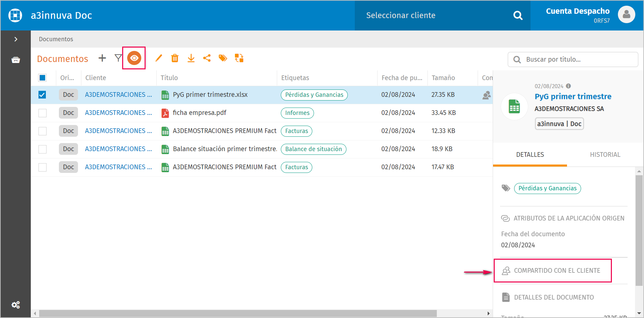Image resolution: width=644 pixels, height=318 pixels.
Task: Open the document tray sidebar icon
Action: pyautogui.click(x=16, y=60)
